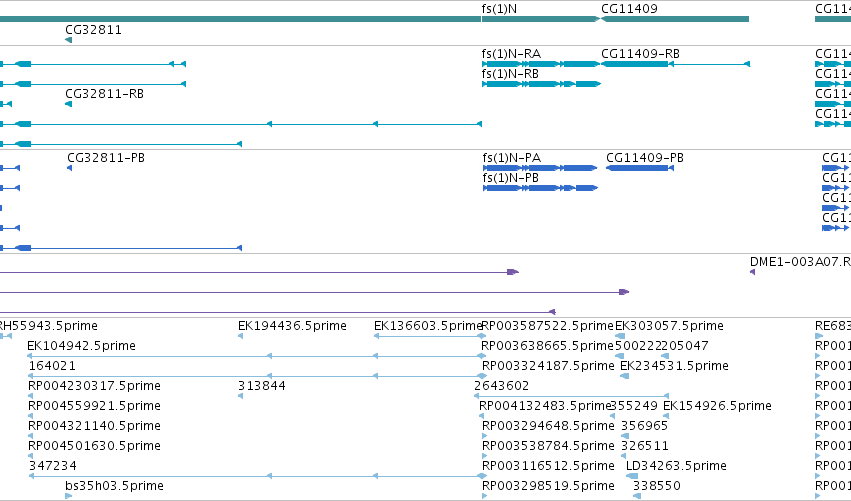The width and height of the screenshot is (851, 501).
Task: Click the CG11409-PB blue feature bar
Action: tap(639, 168)
